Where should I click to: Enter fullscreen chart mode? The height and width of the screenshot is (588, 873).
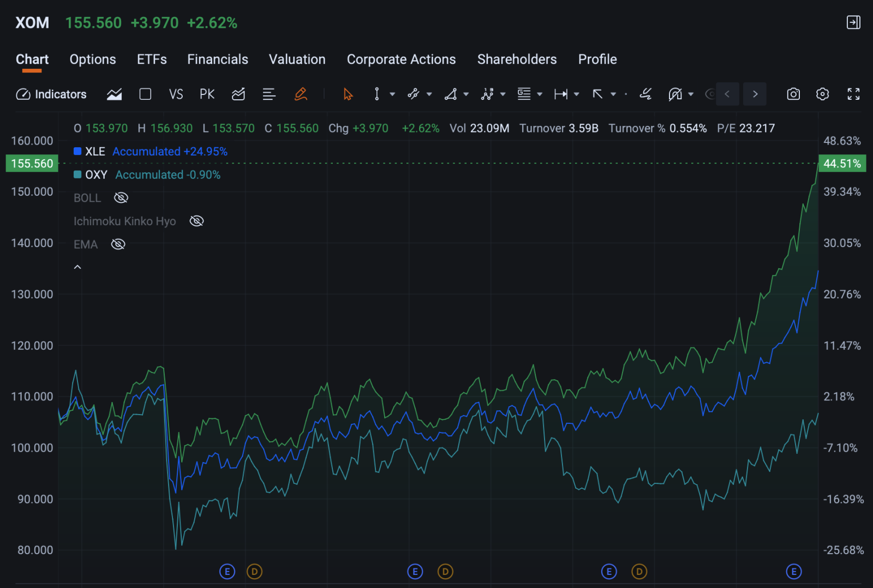(853, 94)
